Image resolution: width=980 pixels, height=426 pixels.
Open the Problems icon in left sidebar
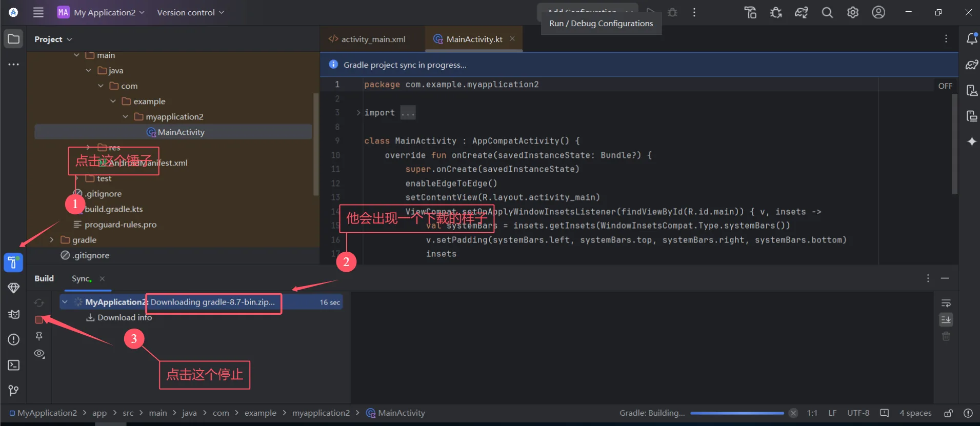point(13,339)
